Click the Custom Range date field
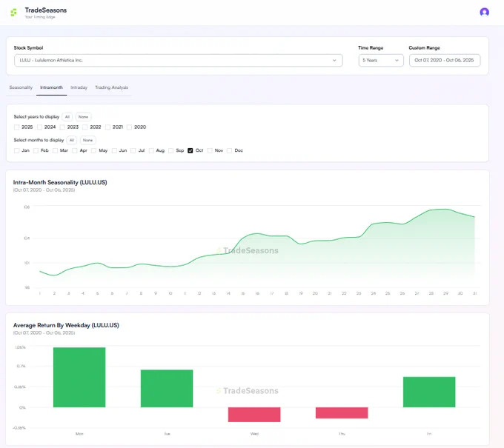504x448 pixels. pyautogui.click(x=445, y=61)
